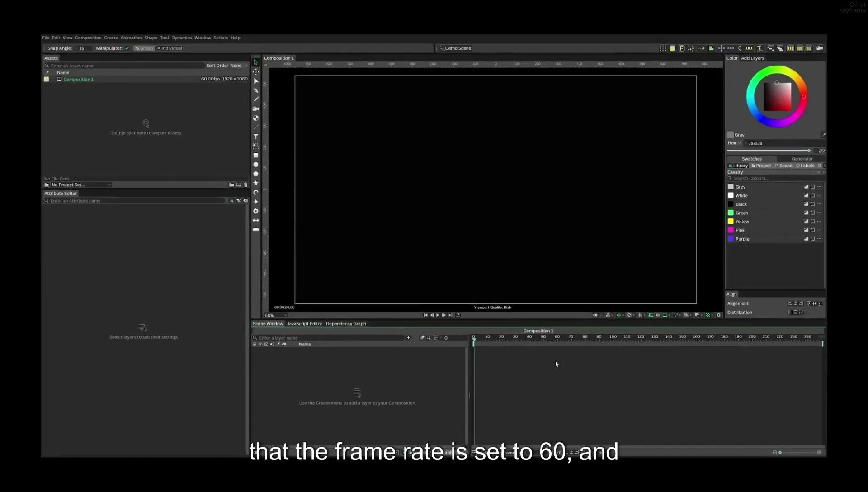Viewport: 868px width, 492px height.
Task: Switch to the JavaScript Editor tab
Action: [304, 324]
